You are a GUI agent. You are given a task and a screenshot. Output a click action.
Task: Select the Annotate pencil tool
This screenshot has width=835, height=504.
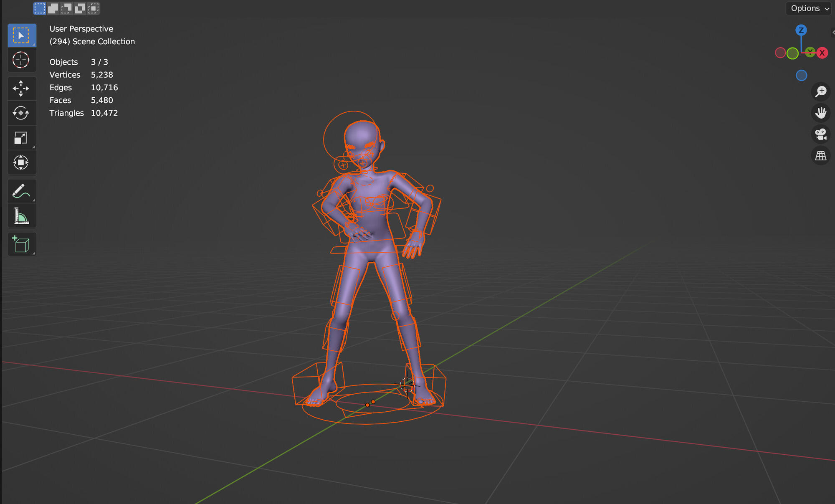click(x=22, y=191)
